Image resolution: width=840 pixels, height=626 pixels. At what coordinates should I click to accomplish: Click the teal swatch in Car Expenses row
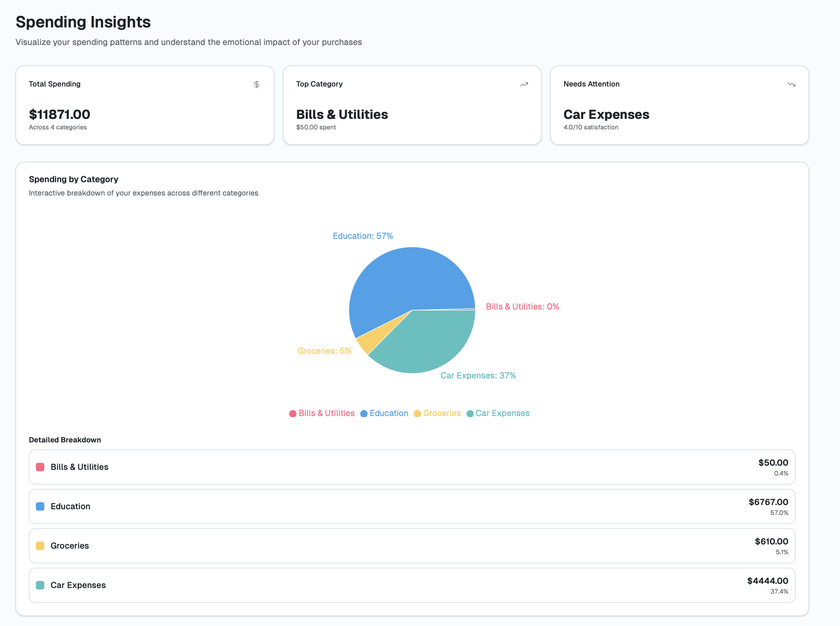(x=40, y=585)
